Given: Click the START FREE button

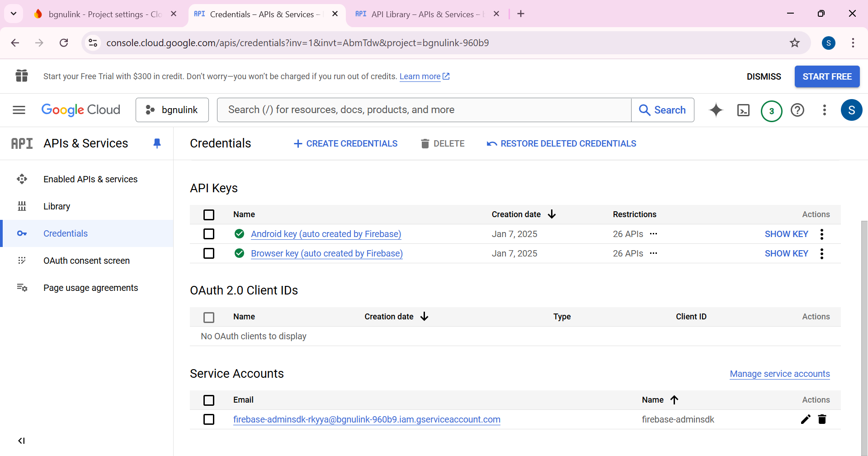Looking at the screenshot, I should click(x=827, y=76).
